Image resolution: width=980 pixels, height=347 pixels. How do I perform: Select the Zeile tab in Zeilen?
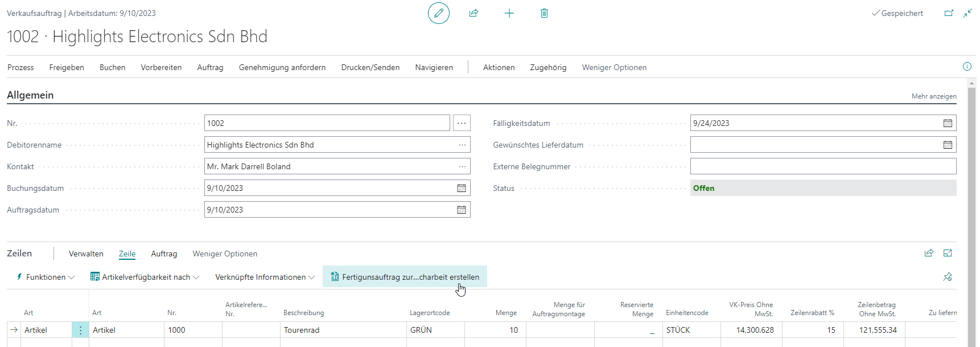(x=127, y=254)
